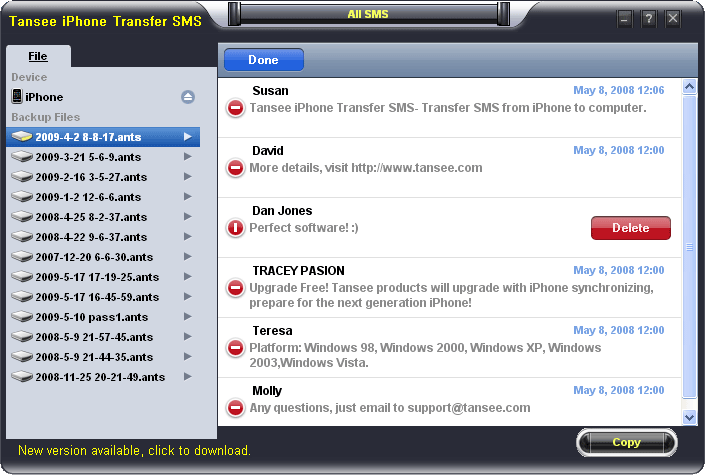Screen dimensions: 705x475
Task: Click Teresa's Platform Windows message text
Action: pyautogui.click(x=425, y=355)
